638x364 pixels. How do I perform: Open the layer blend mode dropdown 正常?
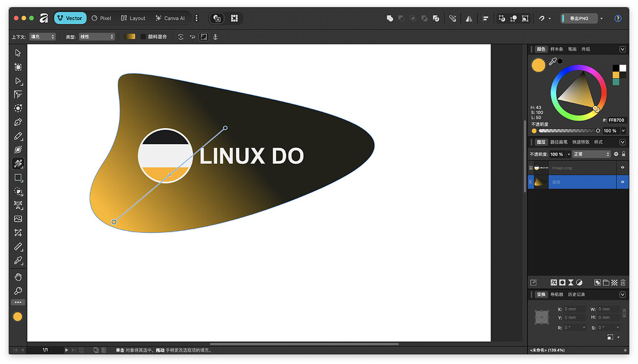pos(592,154)
